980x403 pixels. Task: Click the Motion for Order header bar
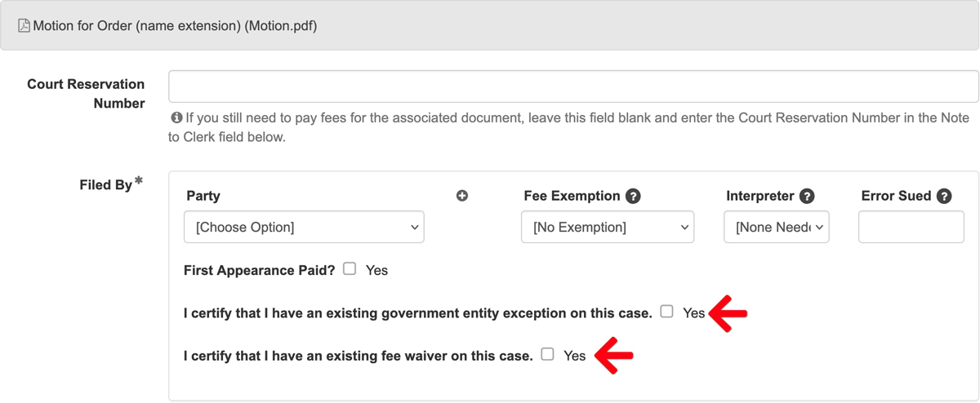490,26
